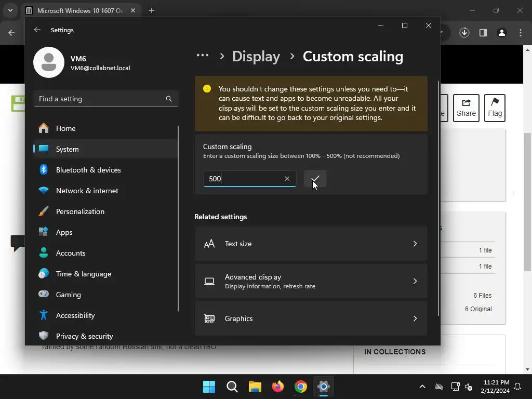Select Microsoft Windows 10 1607 tab

click(x=79, y=10)
